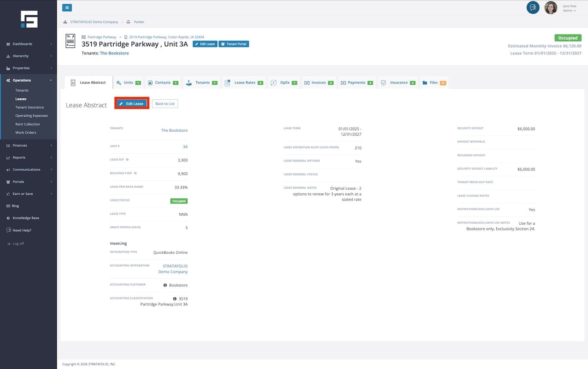Switch to the Insurance tab
588x369 pixels.
pyautogui.click(x=398, y=83)
